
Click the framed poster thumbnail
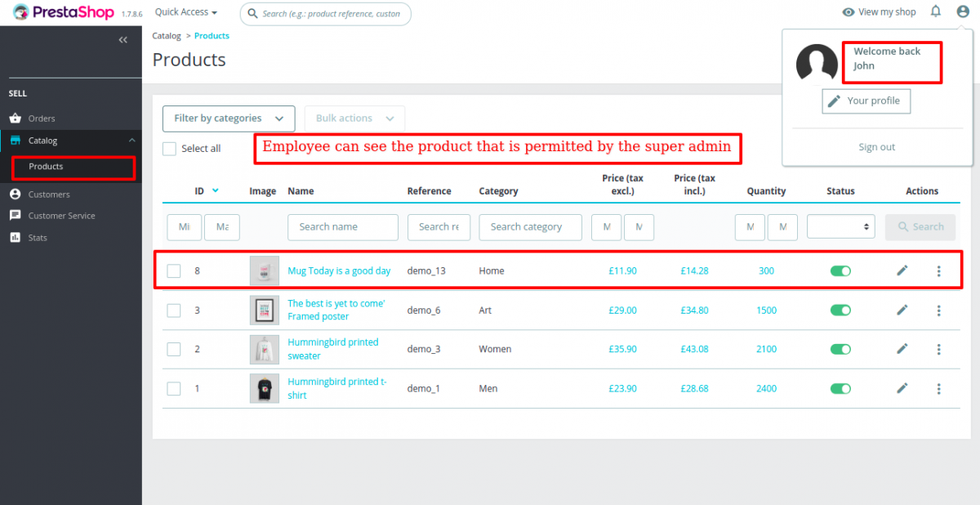point(264,310)
